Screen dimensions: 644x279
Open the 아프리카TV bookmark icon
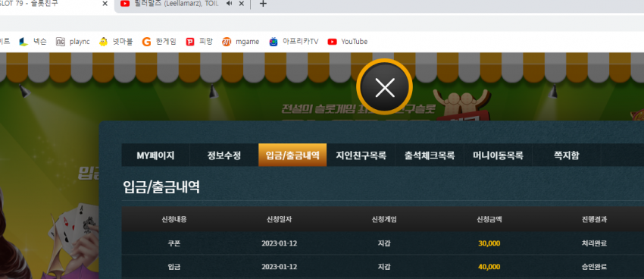(274, 42)
